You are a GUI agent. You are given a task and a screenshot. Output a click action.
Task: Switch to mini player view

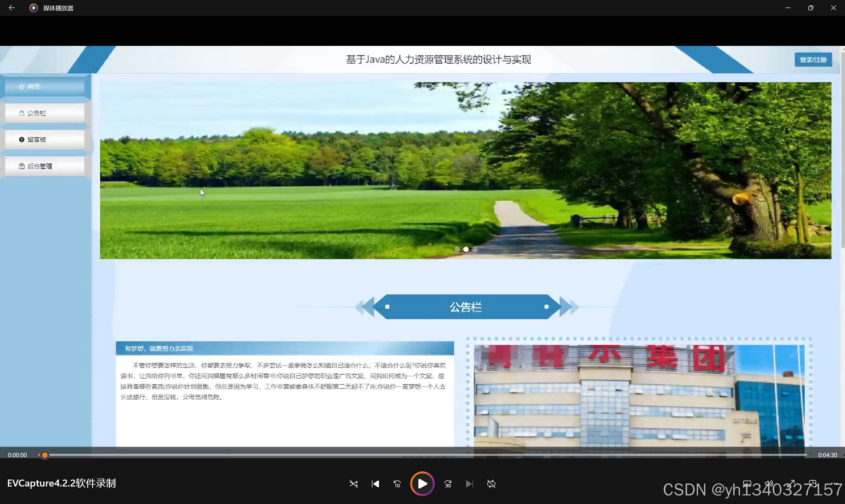[x=812, y=483]
